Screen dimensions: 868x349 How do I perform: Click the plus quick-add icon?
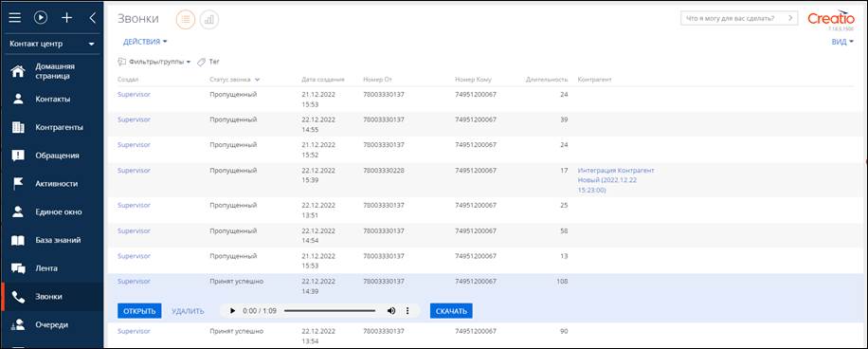point(66,18)
